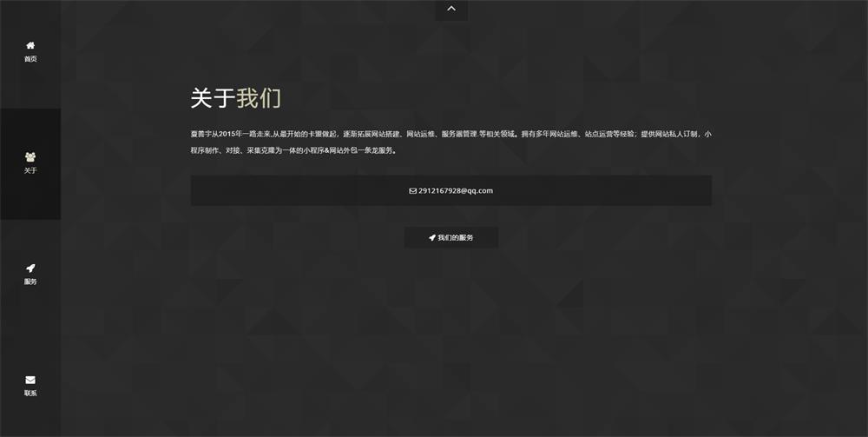
Task: Click the 关于我们 heading
Action: click(x=236, y=98)
